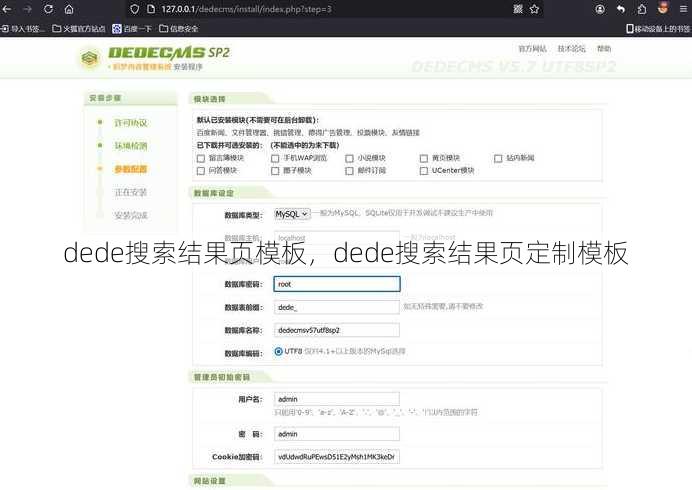Image resolution: width=692 pixels, height=490 pixels.
Task: Click the 用户名 field containing admin
Action: 337,399
